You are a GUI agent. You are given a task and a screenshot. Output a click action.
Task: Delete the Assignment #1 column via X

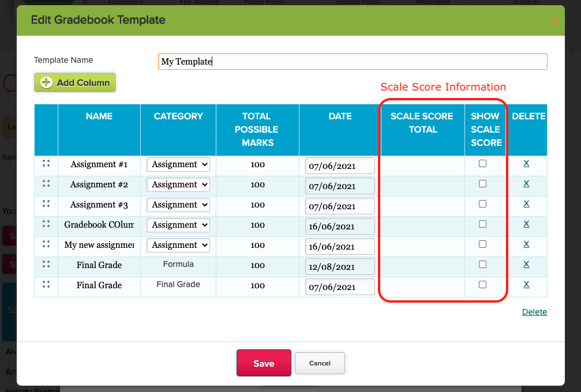pos(526,163)
